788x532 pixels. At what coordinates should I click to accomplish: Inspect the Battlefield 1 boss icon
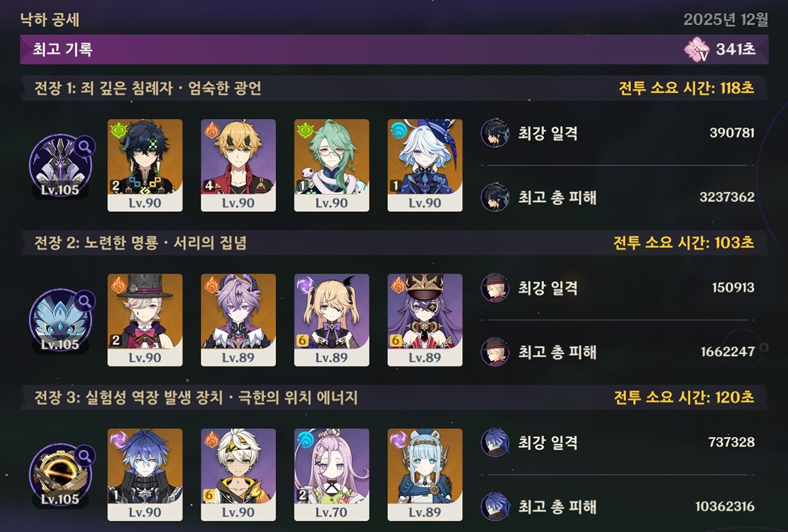tap(60, 166)
